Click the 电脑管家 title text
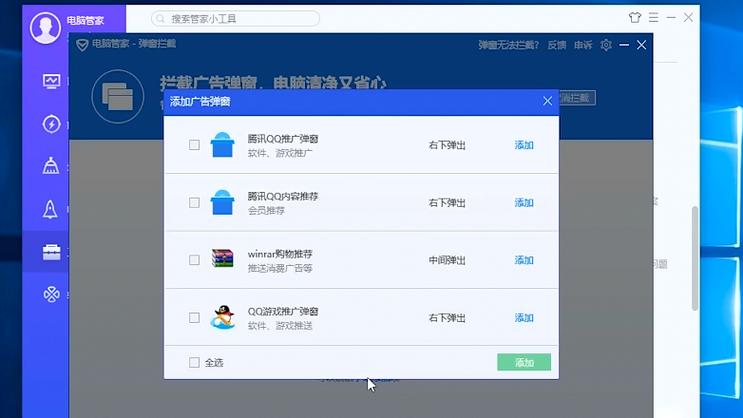The height and width of the screenshot is (418, 743). tap(85, 20)
